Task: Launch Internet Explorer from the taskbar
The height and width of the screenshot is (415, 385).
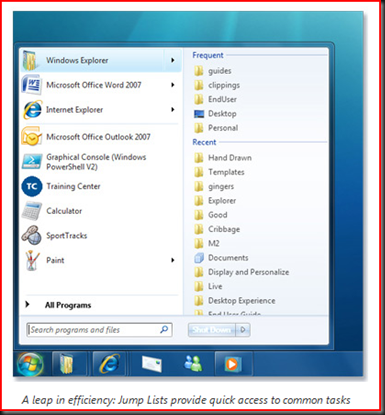Action: coord(109,364)
